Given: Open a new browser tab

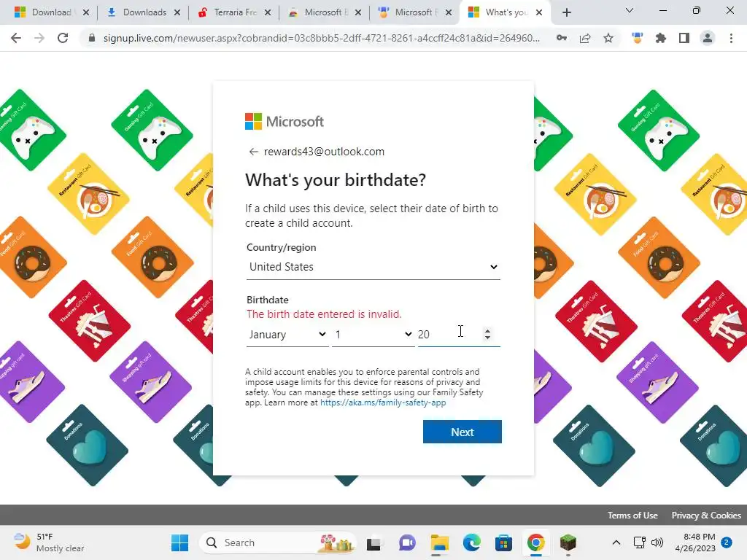Looking at the screenshot, I should [x=566, y=12].
